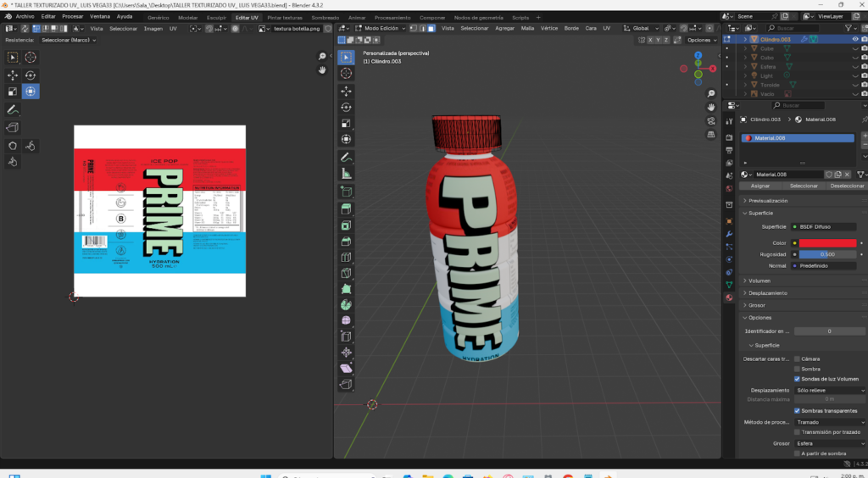
Task: Click the outliner Buscar search field
Action: (x=794, y=28)
